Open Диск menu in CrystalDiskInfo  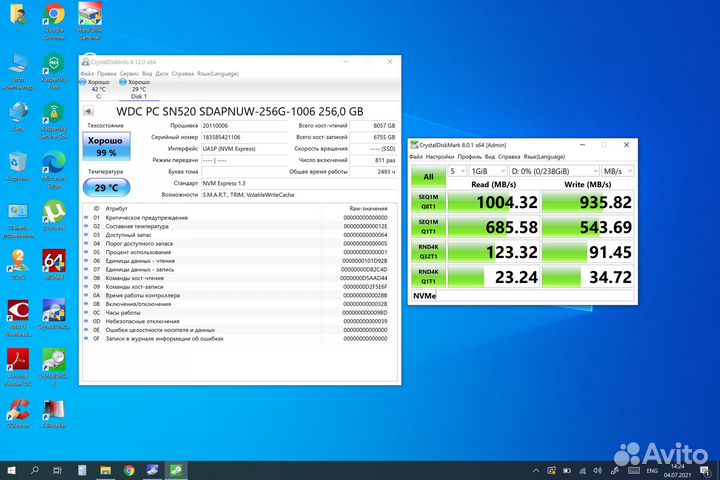(x=162, y=73)
